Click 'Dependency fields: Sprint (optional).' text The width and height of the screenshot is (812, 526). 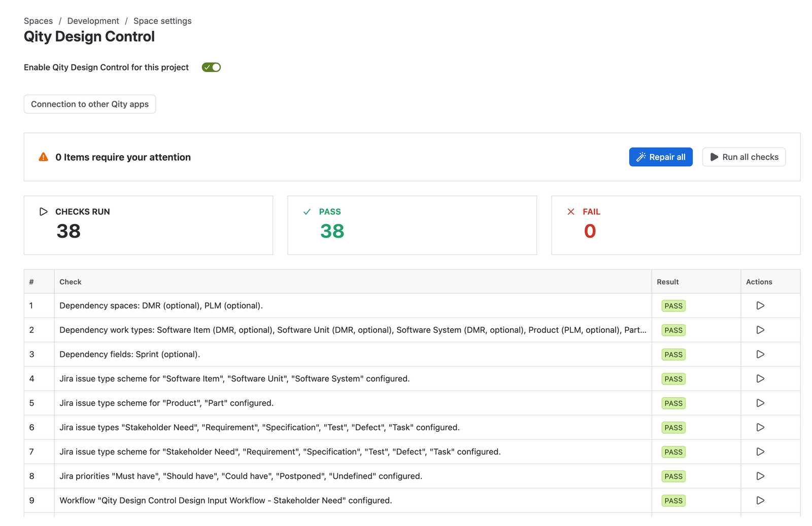pyautogui.click(x=130, y=354)
